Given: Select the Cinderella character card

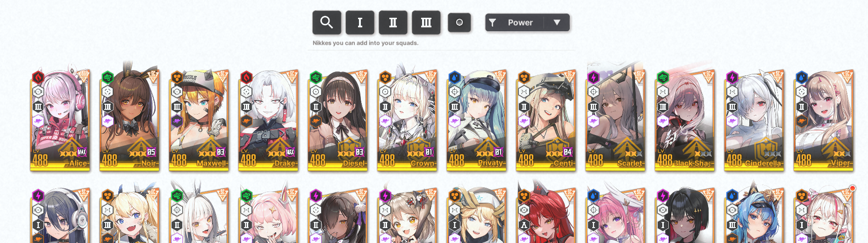Looking at the screenshot, I should pos(754,119).
